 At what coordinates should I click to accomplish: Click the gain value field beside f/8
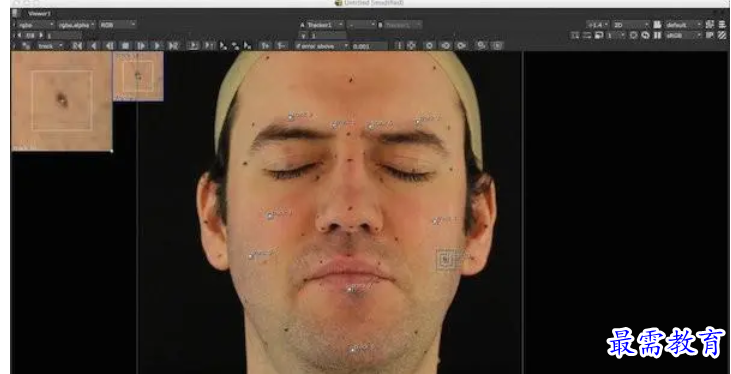pos(64,35)
